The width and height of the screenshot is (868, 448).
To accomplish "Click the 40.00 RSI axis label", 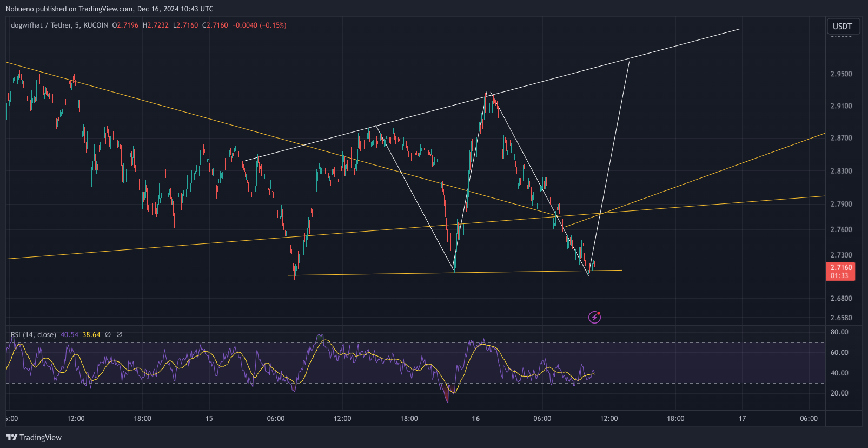I will pyautogui.click(x=839, y=373).
